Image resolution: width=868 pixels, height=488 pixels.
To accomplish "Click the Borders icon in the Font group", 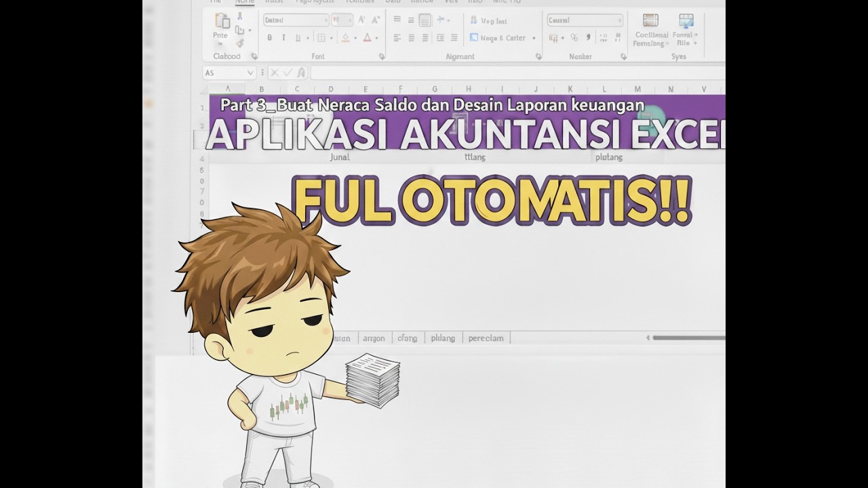I will coord(321,38).
